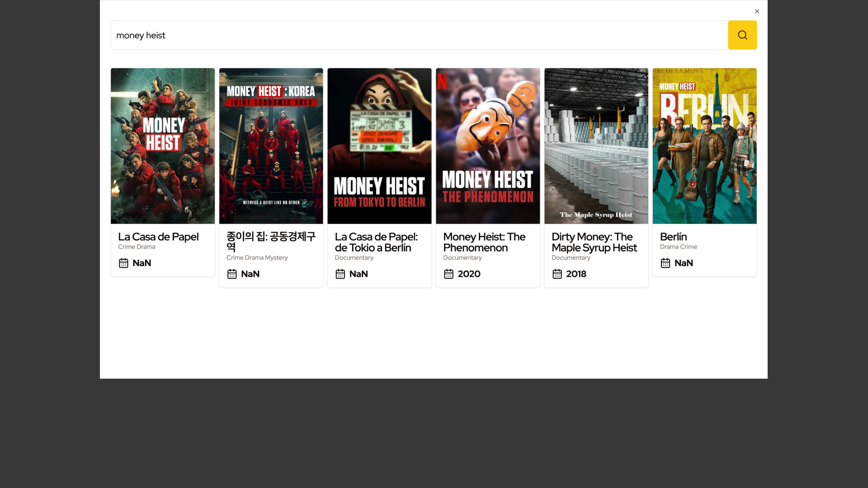Click the yellow search magnifier button
This screenshot has height=488, width=868.
point(742,35)
